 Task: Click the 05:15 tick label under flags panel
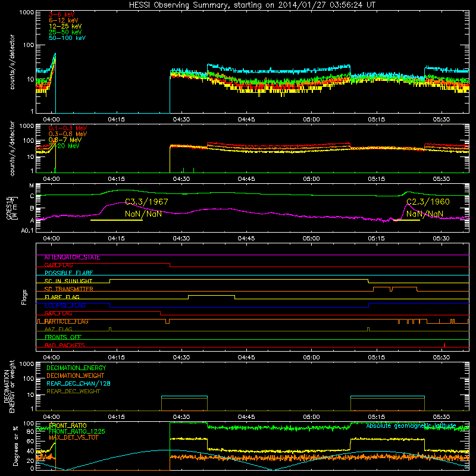(376, 358)
